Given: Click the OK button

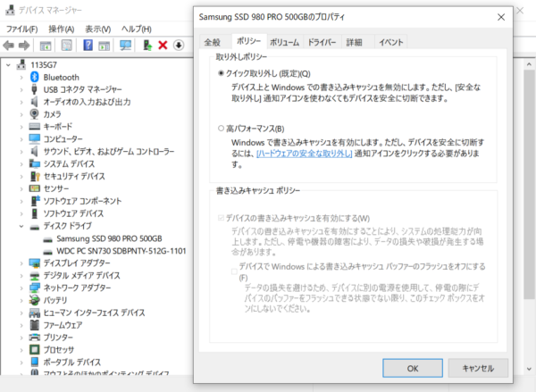Looking at the screenshot, I should click(413, 368).
